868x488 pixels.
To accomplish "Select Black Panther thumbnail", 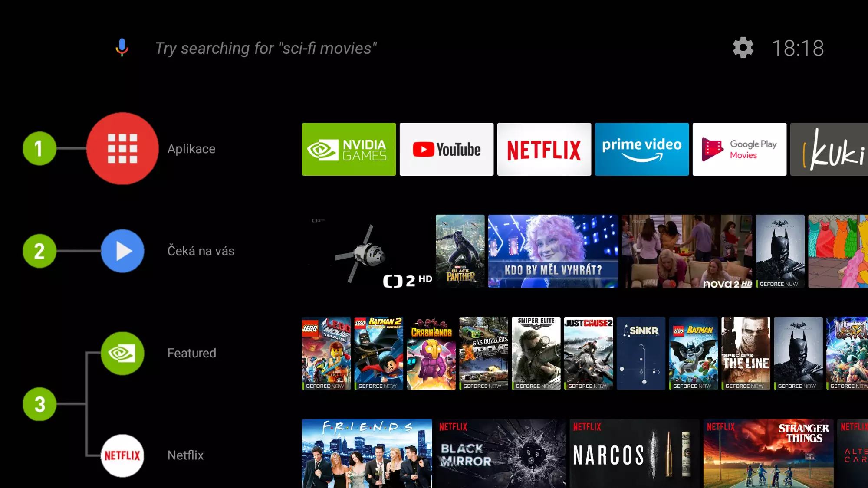I will [459, 251].
